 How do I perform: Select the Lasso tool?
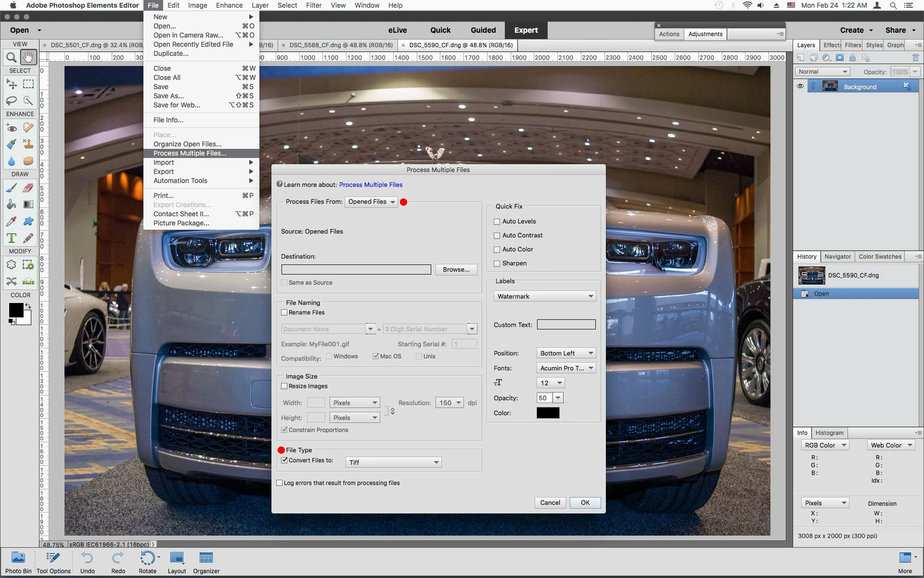coord(11,101)
